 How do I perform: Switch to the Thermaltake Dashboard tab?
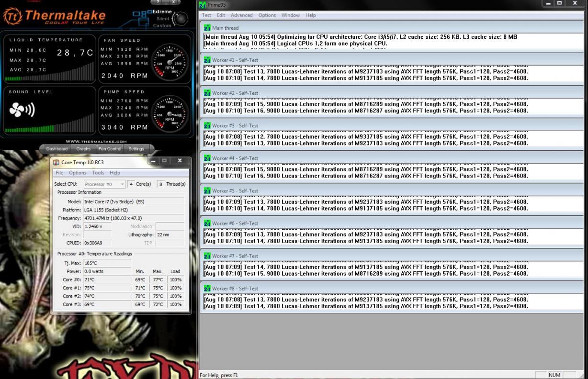[x=57, y=149]
